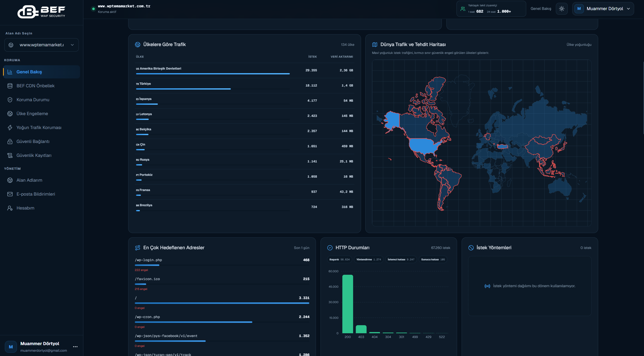Open the domain selector dropdown

pyautogui.click(x=42, y=45)
